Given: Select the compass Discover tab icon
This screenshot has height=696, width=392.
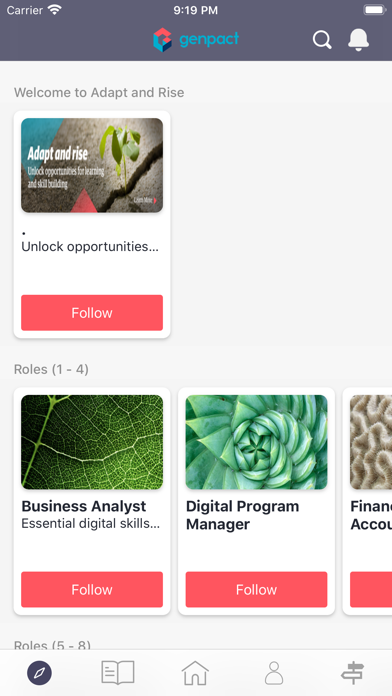Looking at the screenshot, I should (40, 673).
